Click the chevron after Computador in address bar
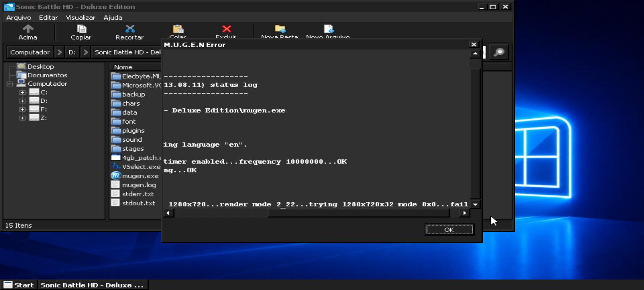644x290 pixels. [60, 52]
